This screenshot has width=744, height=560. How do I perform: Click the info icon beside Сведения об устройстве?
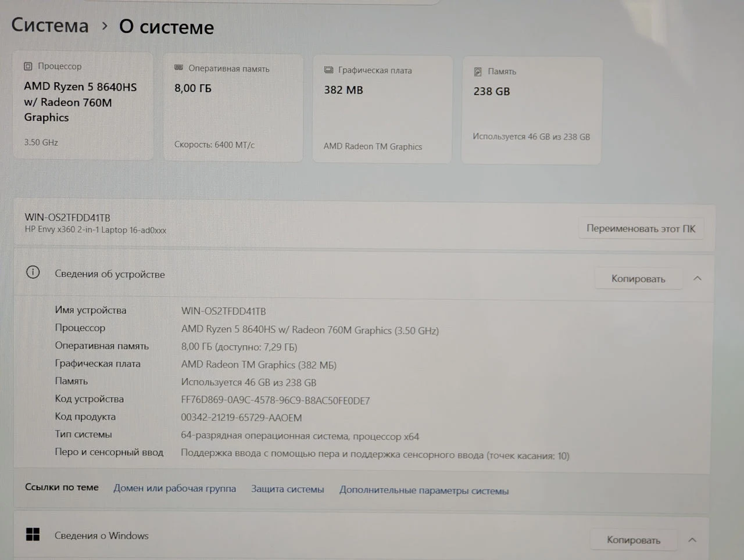[33, 272]
